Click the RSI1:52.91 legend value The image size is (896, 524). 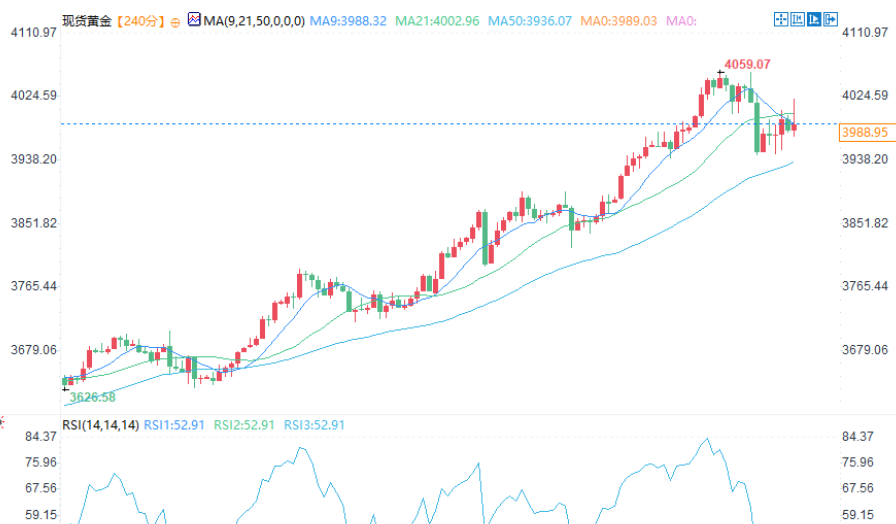point(175,425)
